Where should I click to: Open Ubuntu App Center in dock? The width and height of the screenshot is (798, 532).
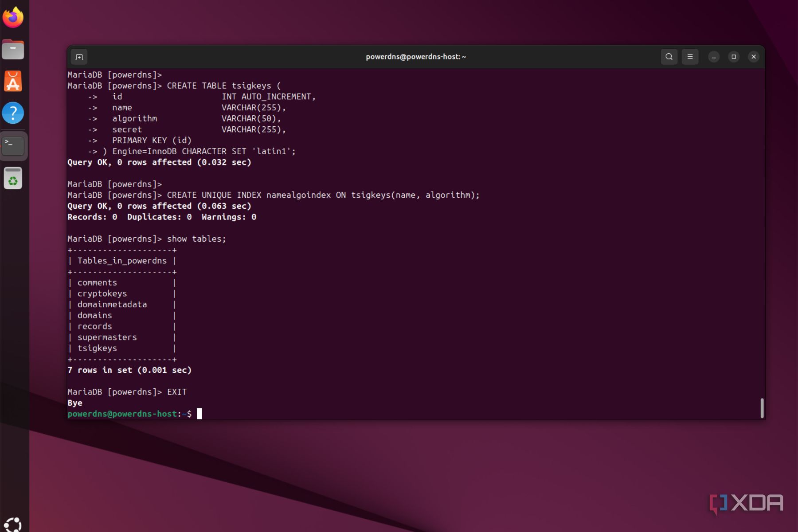(13, 81)
